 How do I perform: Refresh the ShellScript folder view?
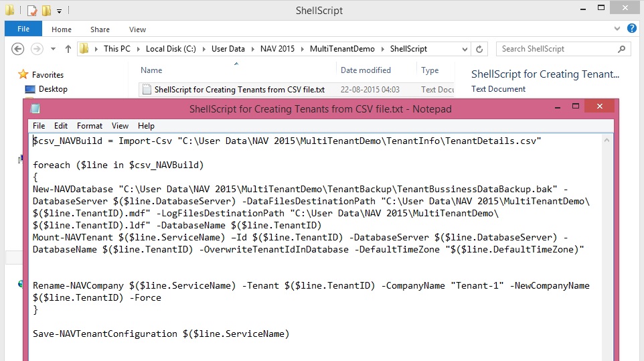(x=479, y=49)
